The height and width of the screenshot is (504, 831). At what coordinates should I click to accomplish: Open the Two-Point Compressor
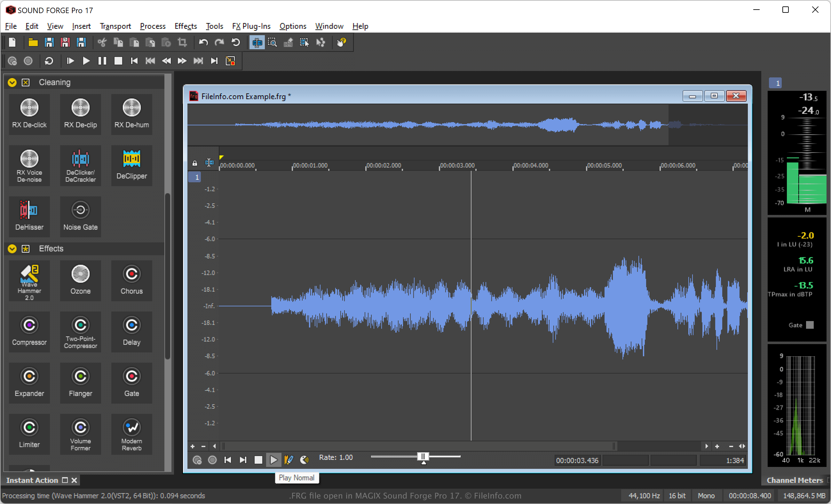pyautogui.click(x=81, y=332)
